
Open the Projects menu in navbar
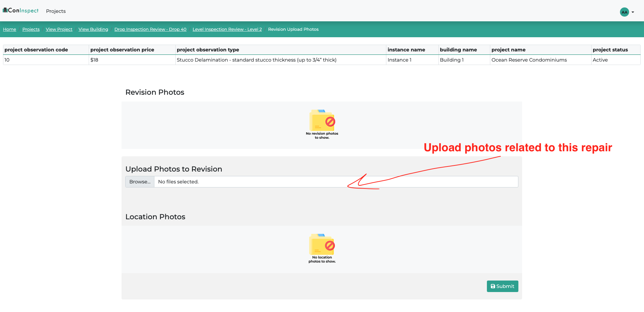coord(56,11)
